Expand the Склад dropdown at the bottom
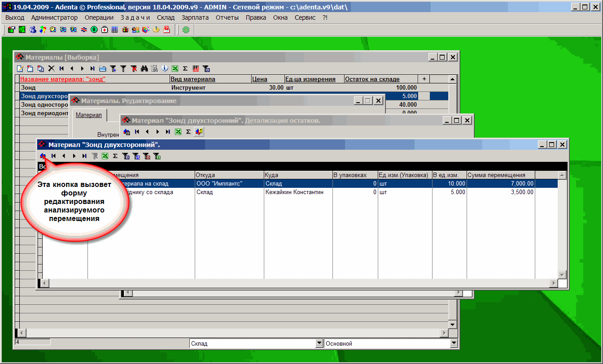Screen dimensions: 603x364 tap(319, 344)
